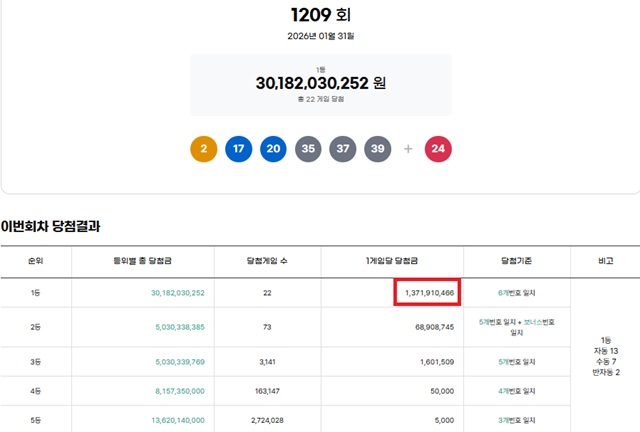Click the gray number 35 ball

pos(308,149)
